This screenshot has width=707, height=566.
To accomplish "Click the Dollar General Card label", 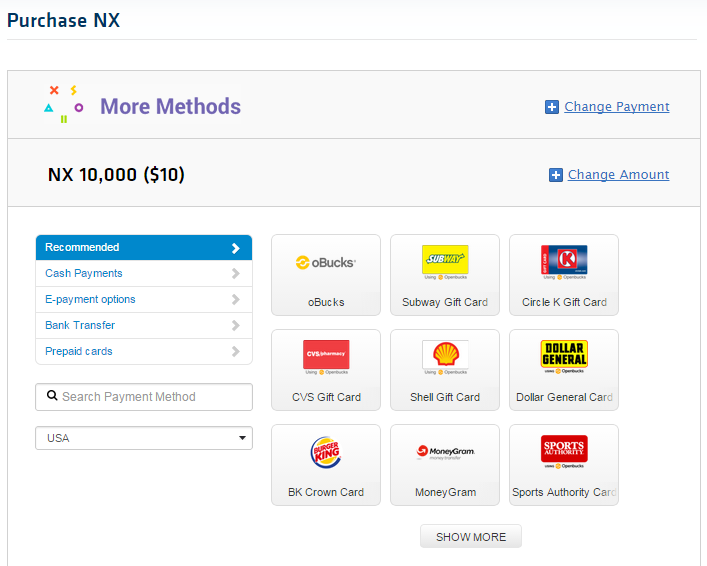I will click(x=564, y=397).
